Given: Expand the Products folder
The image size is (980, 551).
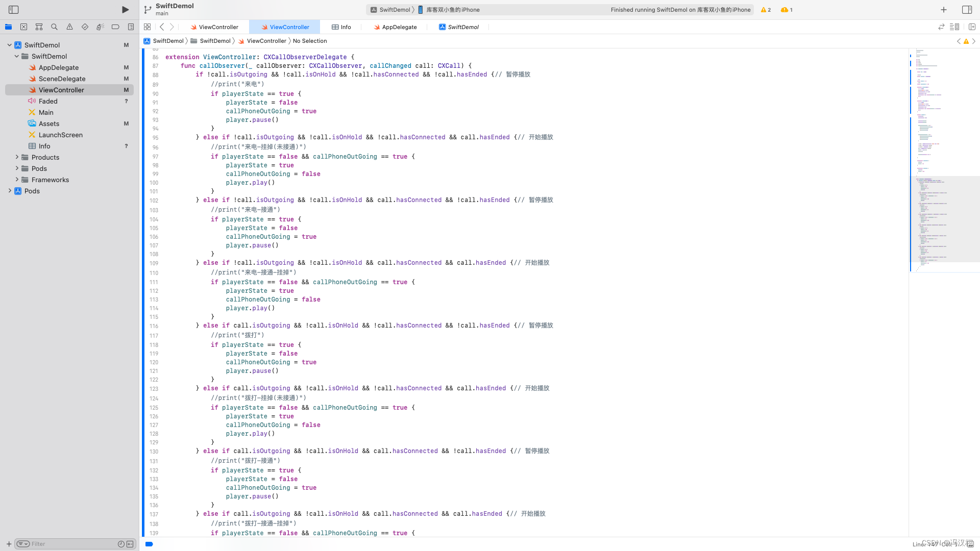Looking at the screenshot, I should 16,157.
